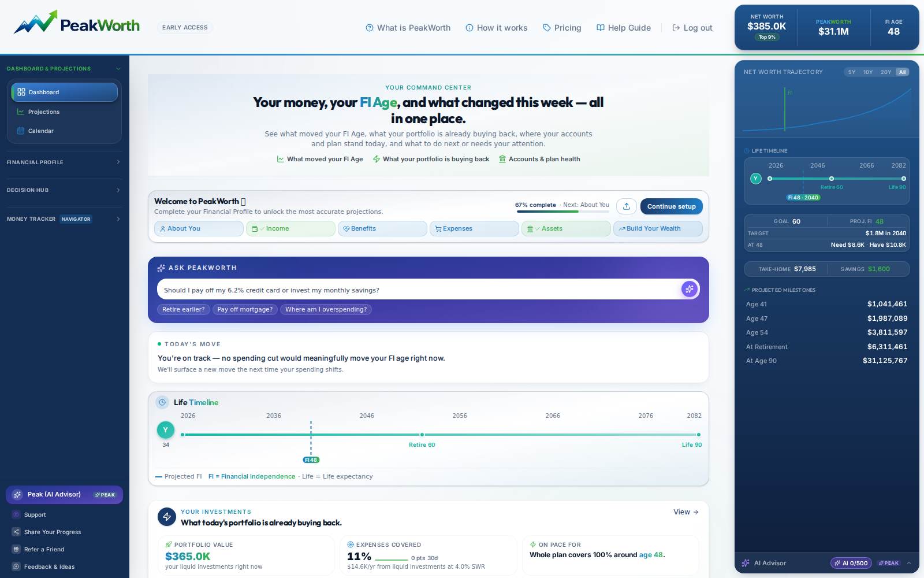Viewport: 924px width, 578px height.
Task: Choose the Pay off mortgage? suggestion
Action: [x=245, y=309]
